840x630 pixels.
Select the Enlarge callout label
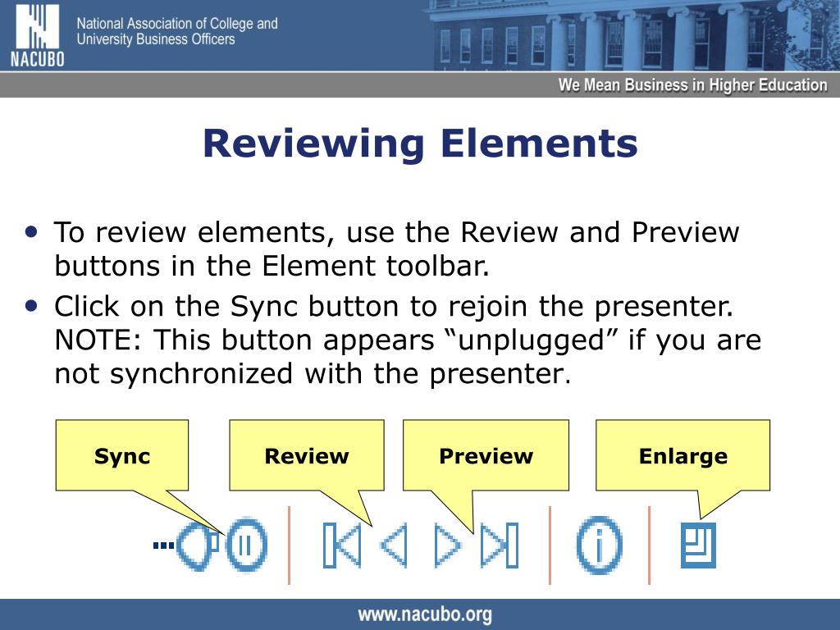click(683, 456)
